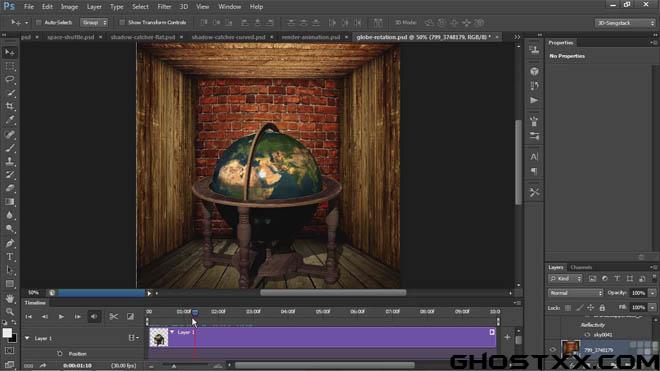This screenshot has width=660, height=371.
Task: Hide the 799_3748179 layer
Action: click(x=553, y=350)
